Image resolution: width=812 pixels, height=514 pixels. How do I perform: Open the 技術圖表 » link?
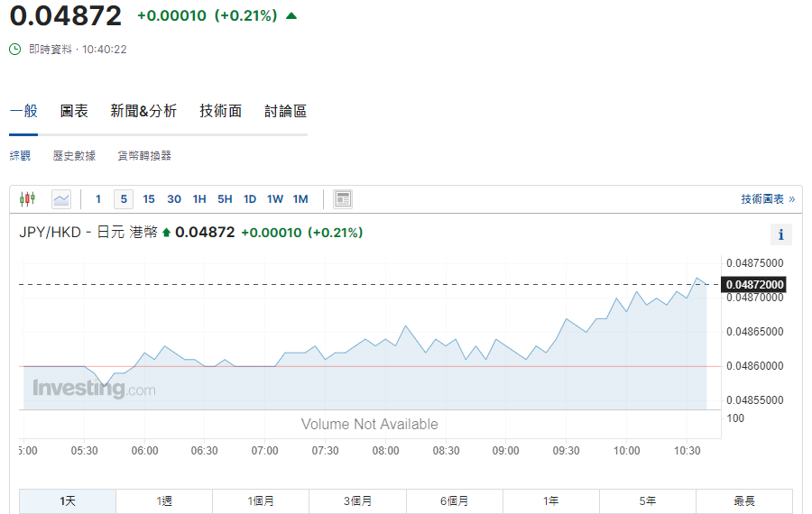click(768, 199)
